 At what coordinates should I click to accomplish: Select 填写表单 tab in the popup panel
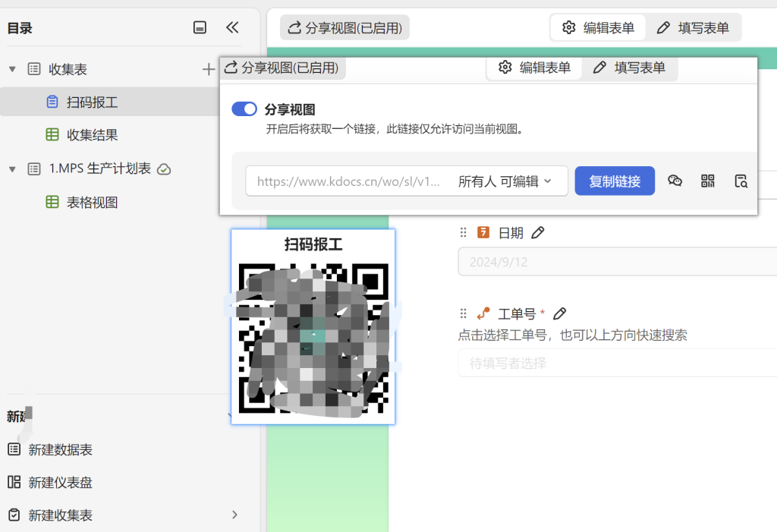[x=629, y=68]
